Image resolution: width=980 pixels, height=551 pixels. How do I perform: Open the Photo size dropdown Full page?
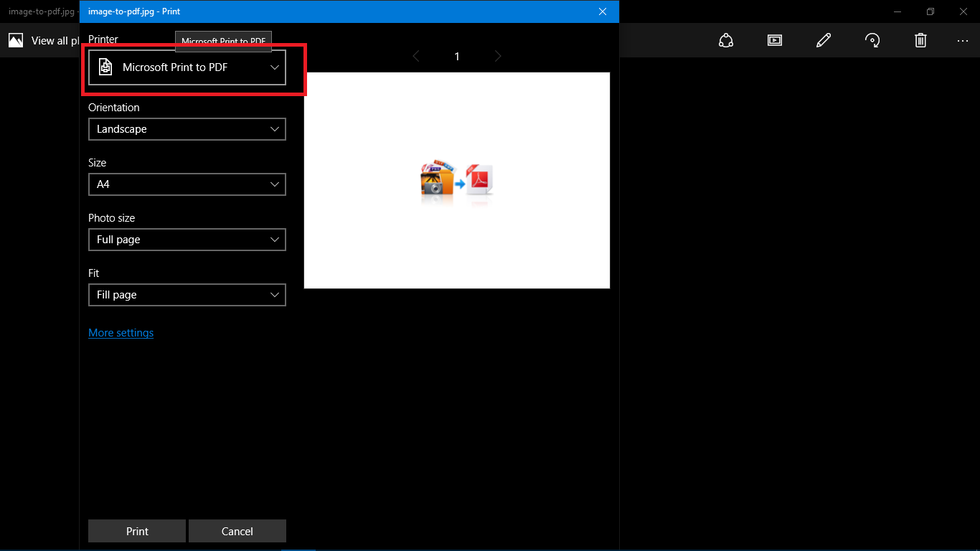click(x=187, y=240)
